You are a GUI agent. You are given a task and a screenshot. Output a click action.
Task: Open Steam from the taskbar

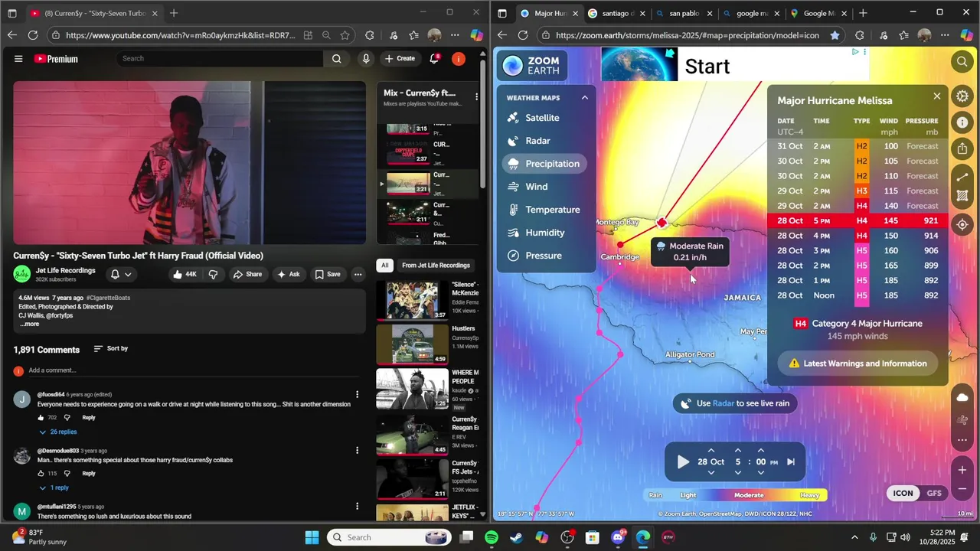pyautogui.click(x=517, y=537)
